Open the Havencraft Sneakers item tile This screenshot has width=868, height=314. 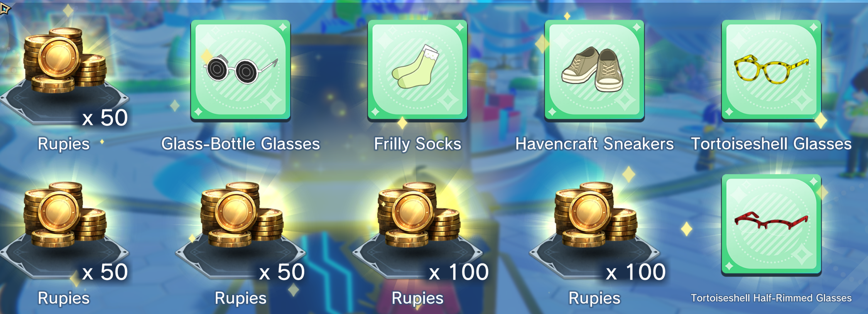[594, 71]
